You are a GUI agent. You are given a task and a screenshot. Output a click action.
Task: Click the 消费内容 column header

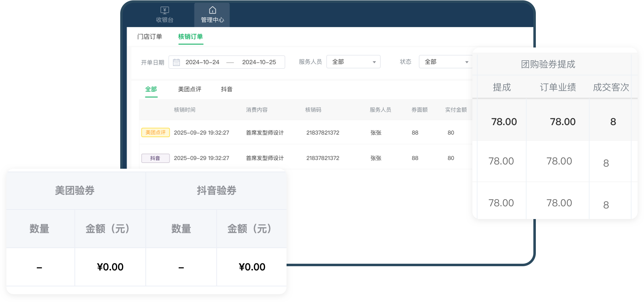pos(257,110)
